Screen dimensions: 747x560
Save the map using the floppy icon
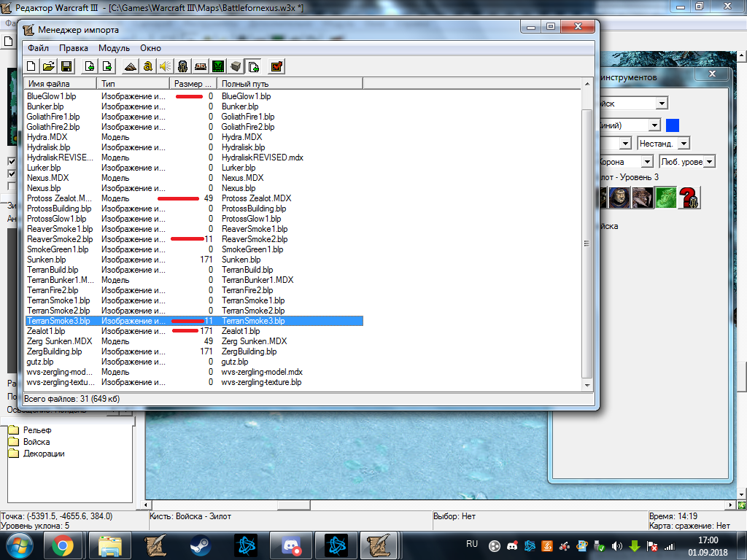[66, 66]
